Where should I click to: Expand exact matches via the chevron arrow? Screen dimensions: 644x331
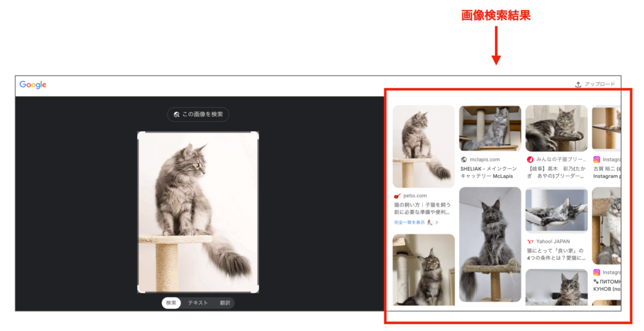click(437, 222)
